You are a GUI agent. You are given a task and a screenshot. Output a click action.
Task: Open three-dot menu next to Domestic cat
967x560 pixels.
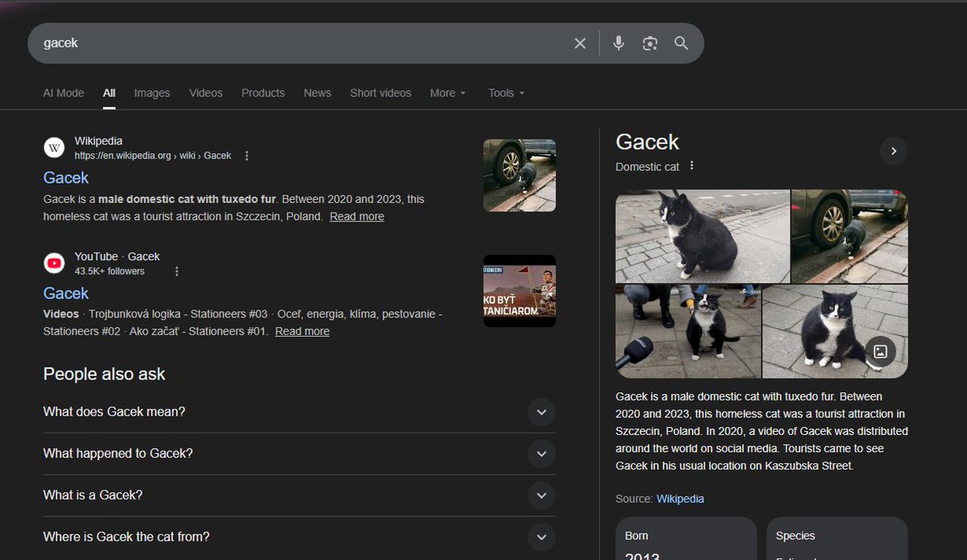(x=691, y=166)
